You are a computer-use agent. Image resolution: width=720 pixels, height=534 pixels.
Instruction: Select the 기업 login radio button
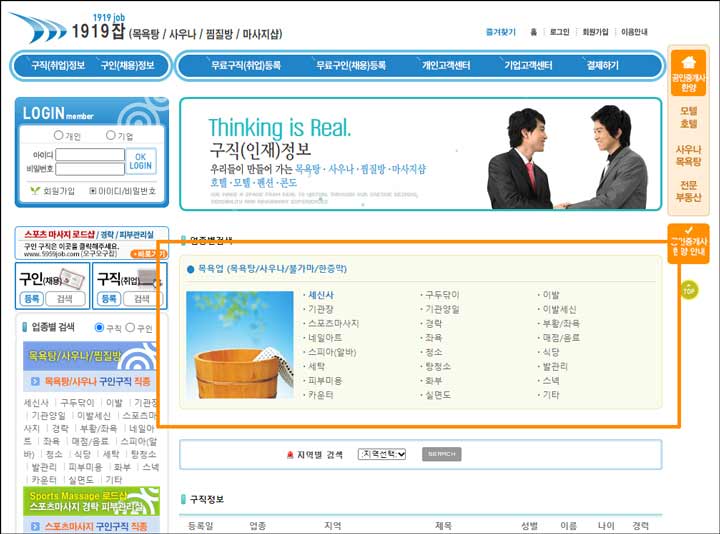coord(111,135)
